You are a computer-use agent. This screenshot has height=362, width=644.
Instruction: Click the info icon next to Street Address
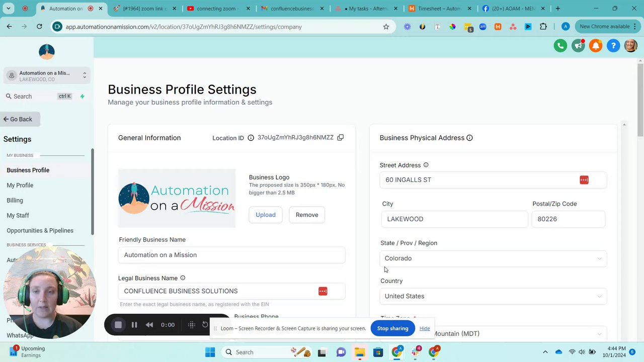(x=426, y=165)
